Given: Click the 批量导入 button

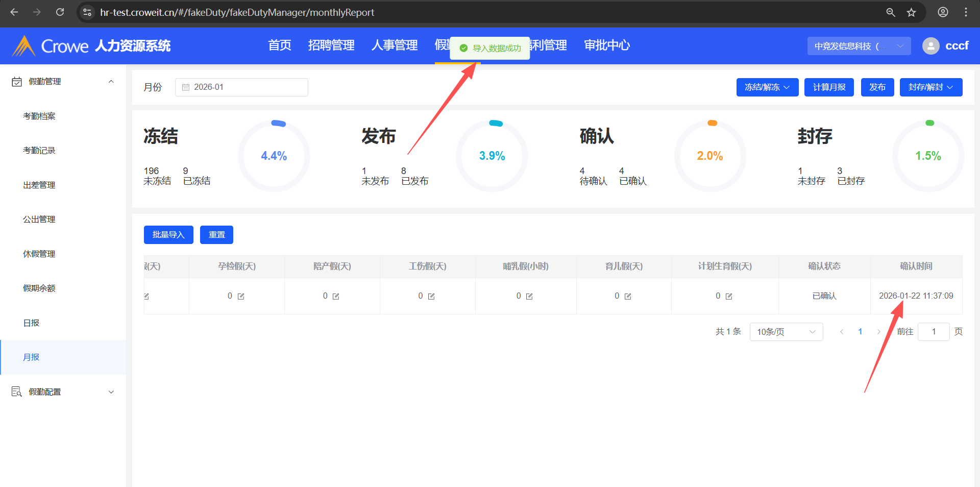Looking at the screenshot, I should click(168, 235).
